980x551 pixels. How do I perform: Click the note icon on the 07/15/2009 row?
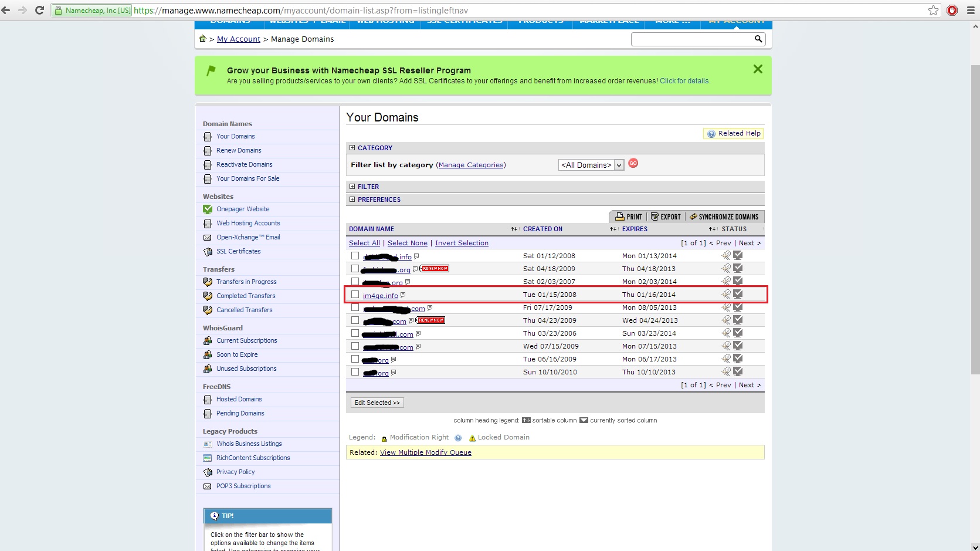coord(418,346)
